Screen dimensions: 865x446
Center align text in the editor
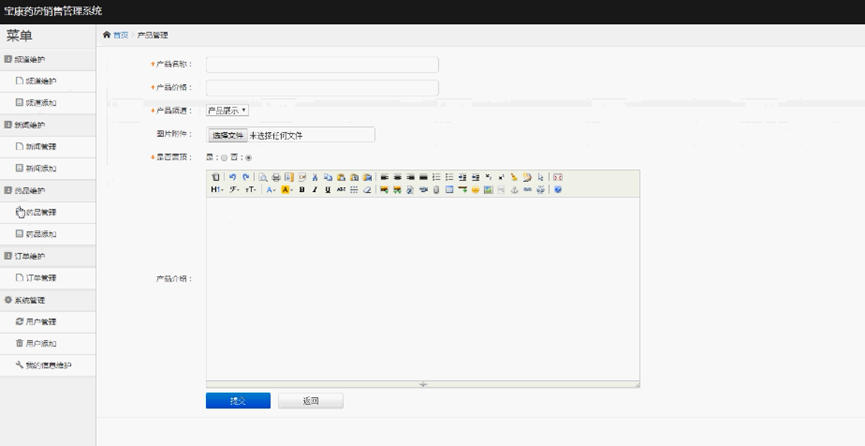pos(397,177)
